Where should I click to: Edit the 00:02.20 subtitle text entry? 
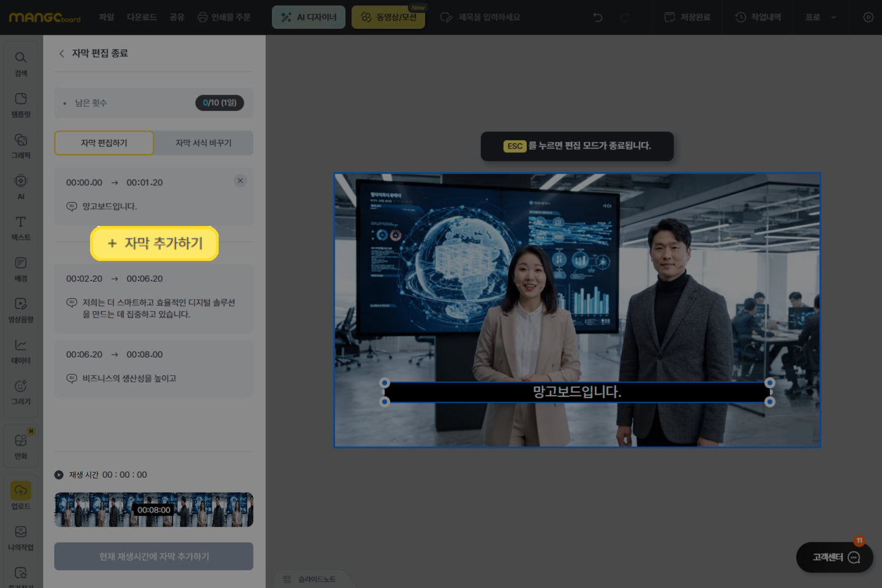[x=158, y=308]
